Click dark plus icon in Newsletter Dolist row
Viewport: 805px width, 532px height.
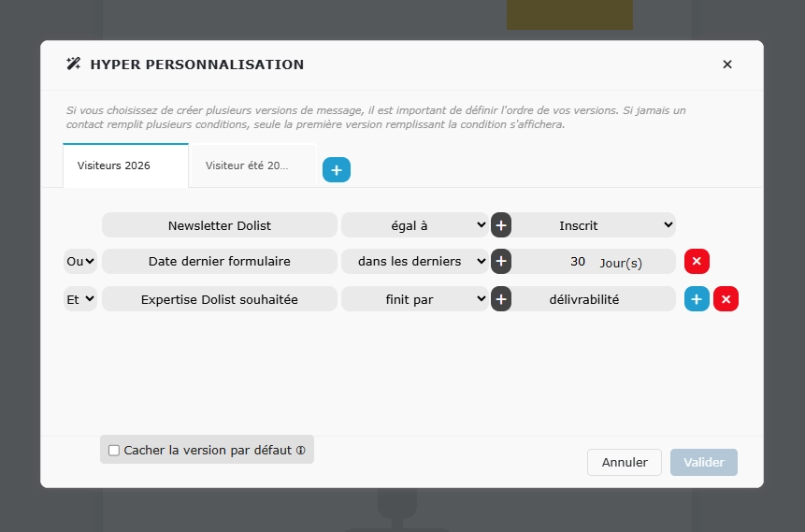[501, 225]
